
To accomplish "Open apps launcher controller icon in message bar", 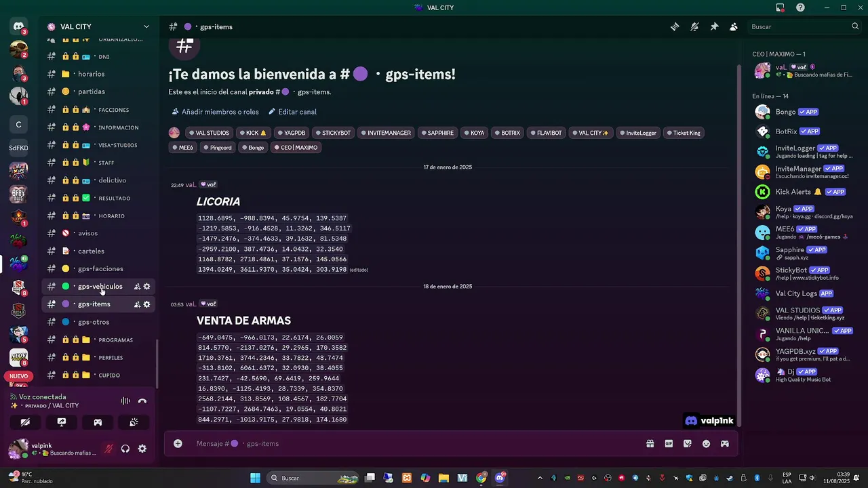I will pos(725,443).
